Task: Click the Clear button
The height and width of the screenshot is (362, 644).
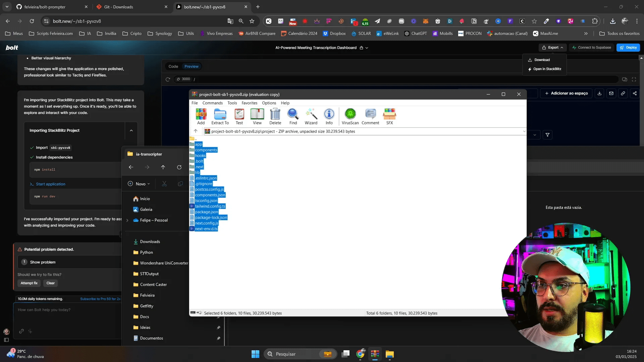Action: click(51, 283)
